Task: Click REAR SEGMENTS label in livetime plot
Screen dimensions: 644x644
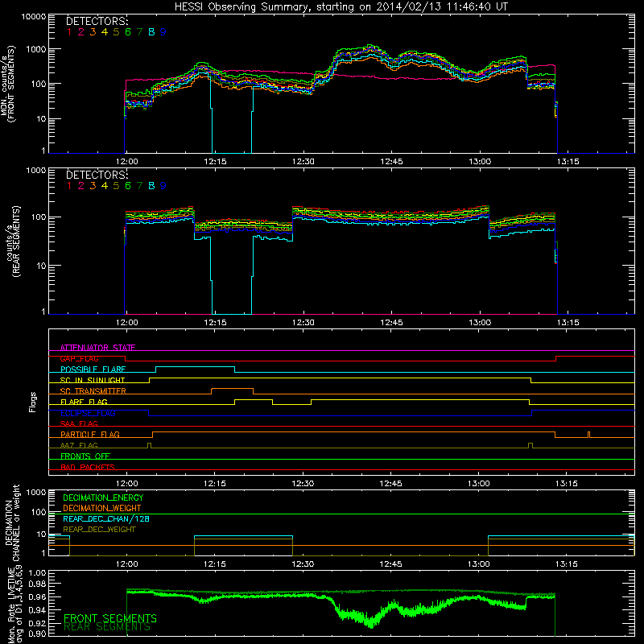Action: click(107, 627)
